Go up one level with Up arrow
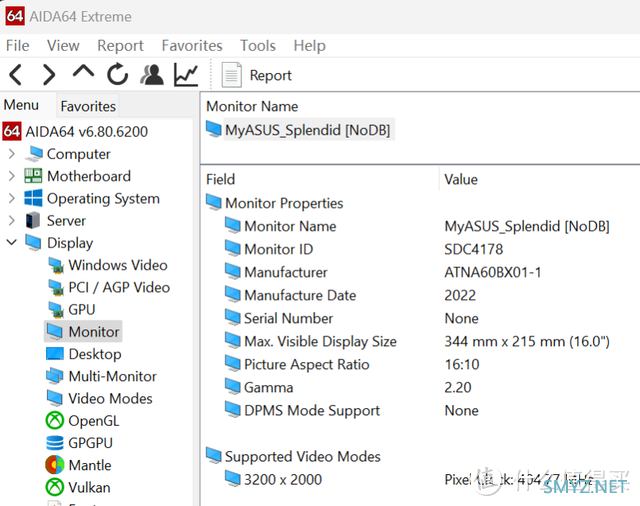 [83, 71]
